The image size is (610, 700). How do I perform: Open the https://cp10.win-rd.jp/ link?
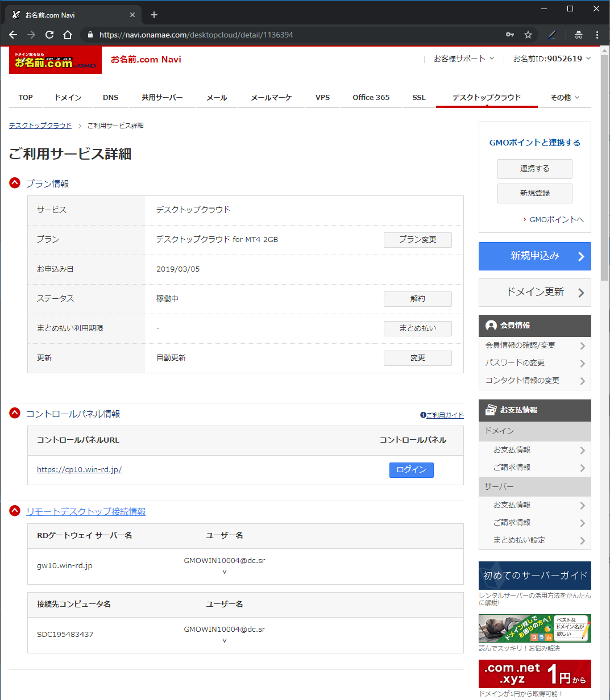(80, 469)
